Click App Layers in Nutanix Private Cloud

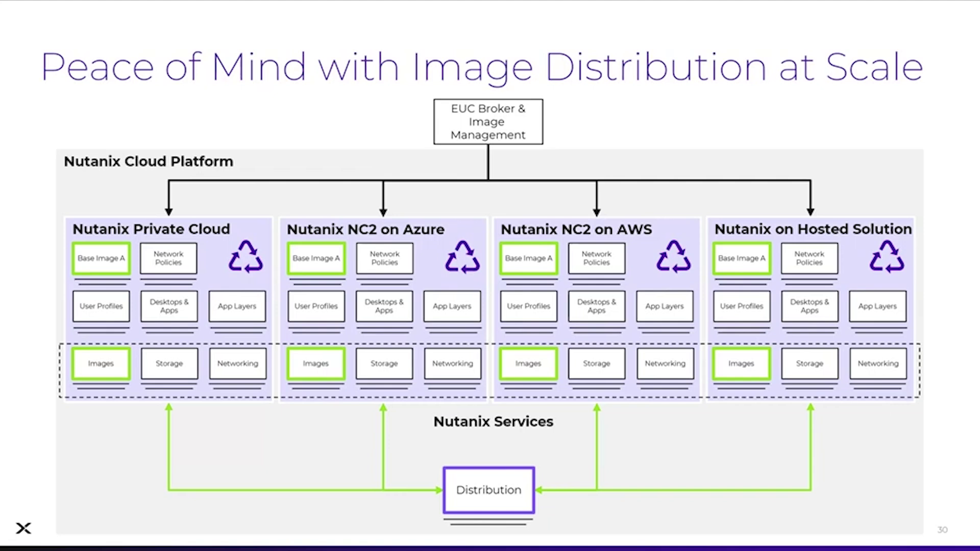point(237,306)
